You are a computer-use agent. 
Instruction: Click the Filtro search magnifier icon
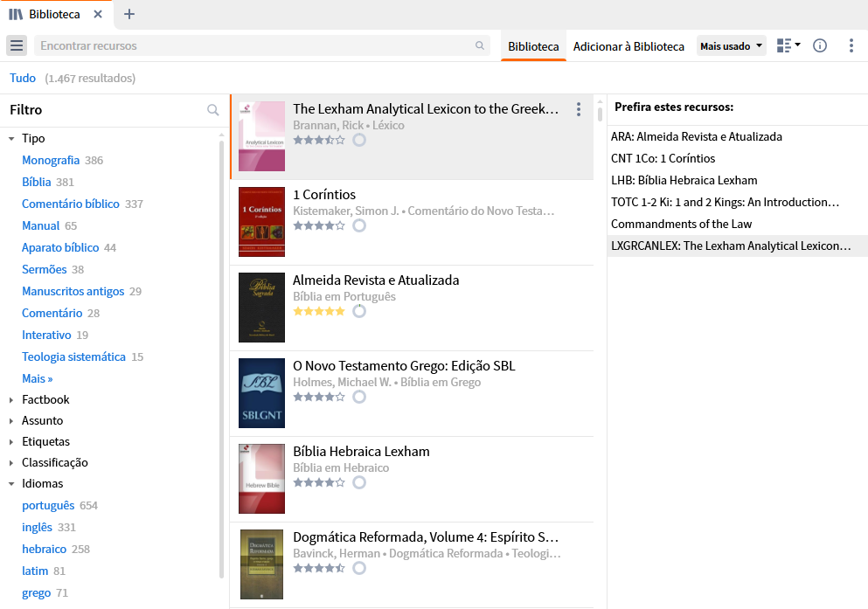tap(212, 109)
